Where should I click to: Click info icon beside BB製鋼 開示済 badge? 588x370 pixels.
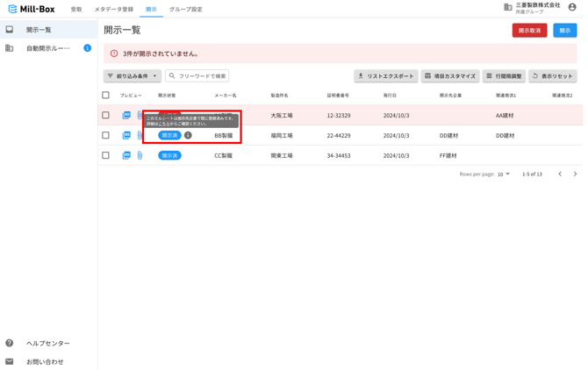pos(188,136)
